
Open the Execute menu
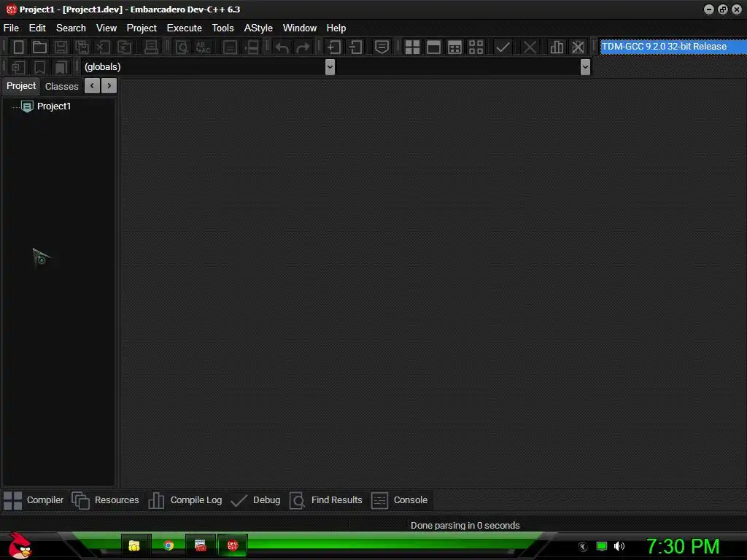pos(185,28)
